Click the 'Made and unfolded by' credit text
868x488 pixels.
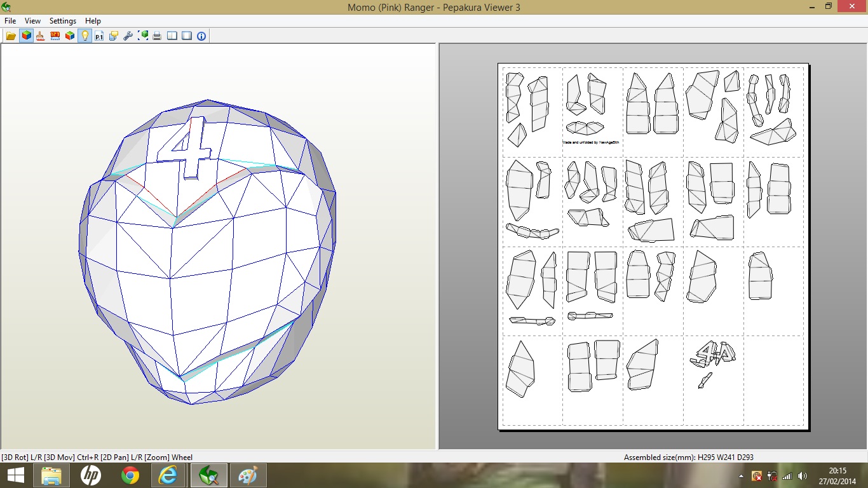click(x=591, y=142)
